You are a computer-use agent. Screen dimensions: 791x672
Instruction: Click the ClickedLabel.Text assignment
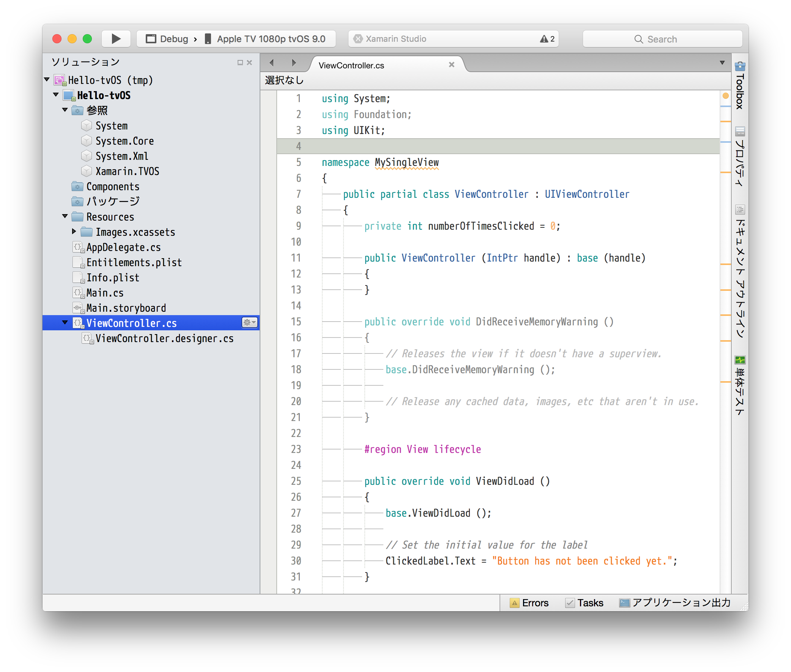click(430, 561)
